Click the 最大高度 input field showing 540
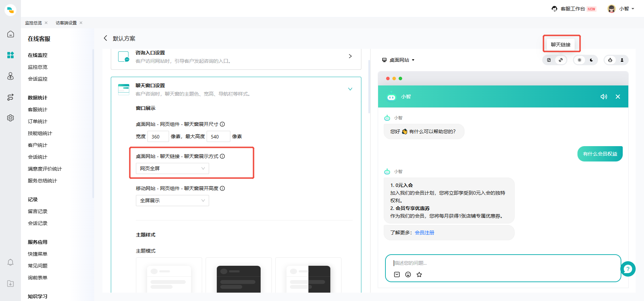The height and width of the screenshot is (301, 644). point(219,136)
